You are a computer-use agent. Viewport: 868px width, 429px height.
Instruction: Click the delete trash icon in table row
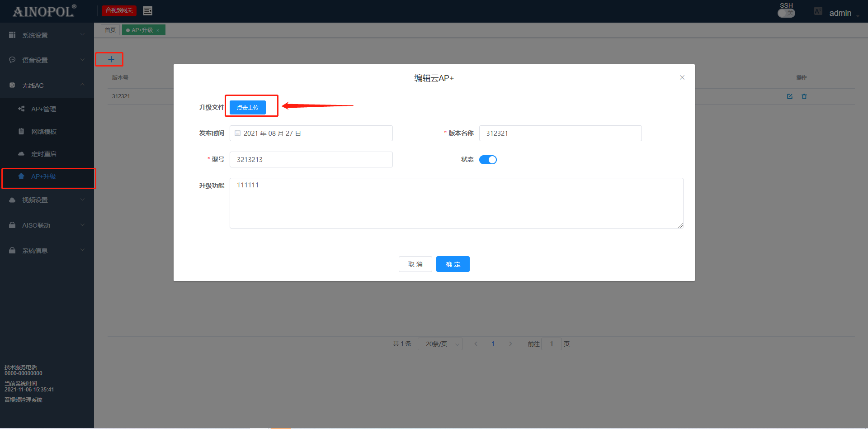(x=804, y=96)
